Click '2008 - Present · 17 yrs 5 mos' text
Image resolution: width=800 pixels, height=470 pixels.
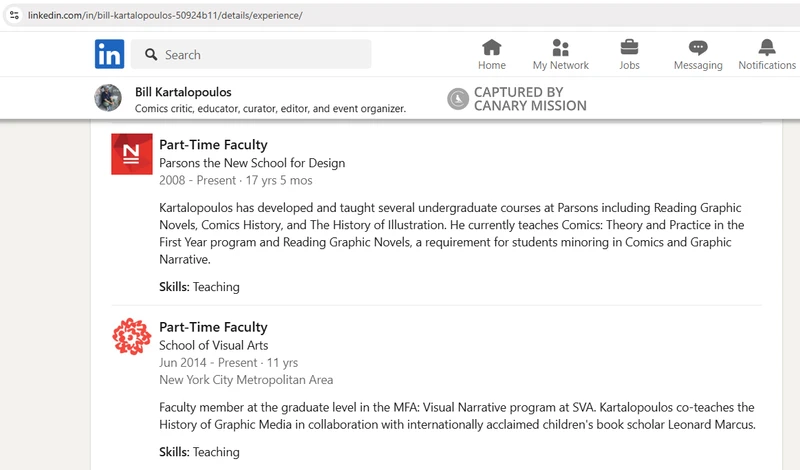(236, 180)
